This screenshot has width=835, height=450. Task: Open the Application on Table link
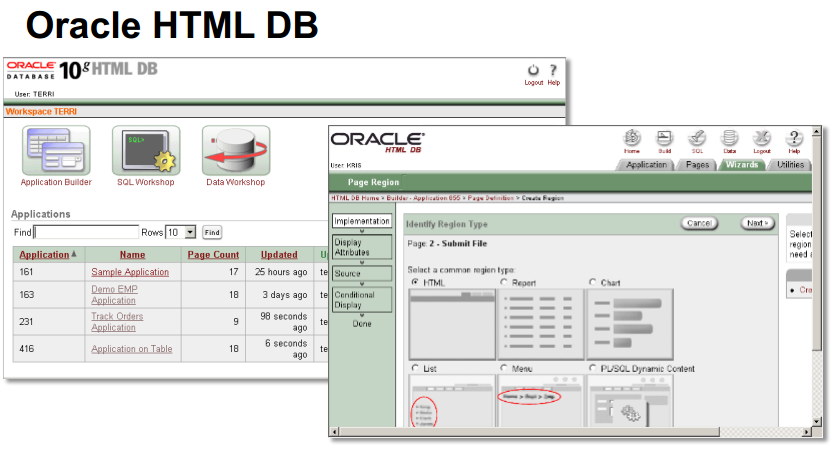(132, 349)
